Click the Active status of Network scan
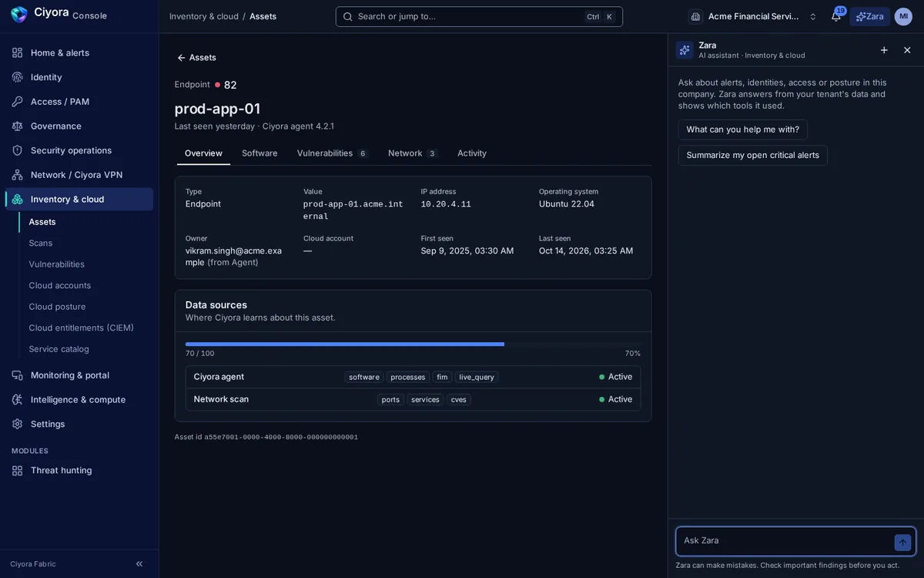This screenshot has height=578, width=924. point(615,399)
